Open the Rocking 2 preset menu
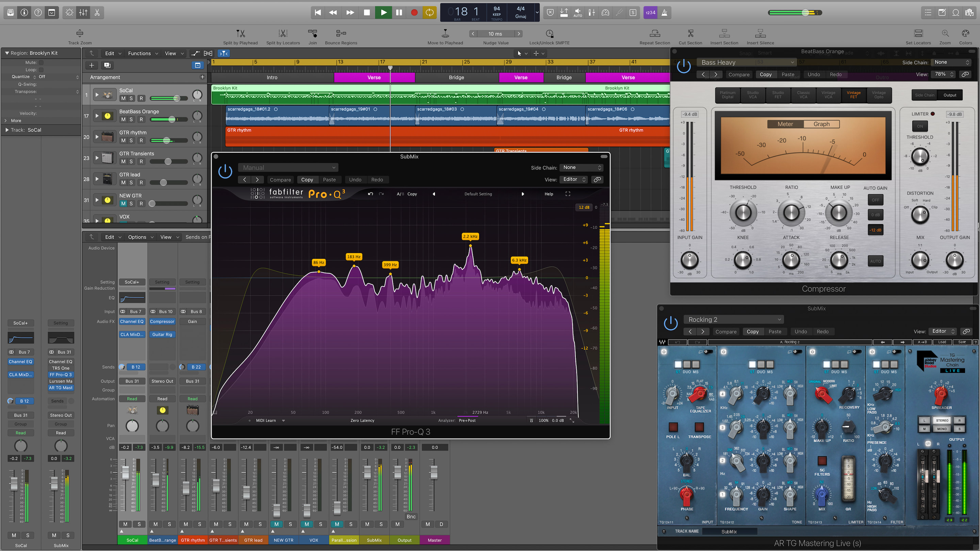Image resolution: width=980 pixels, height=551 pixels. [x=734, y=320]
